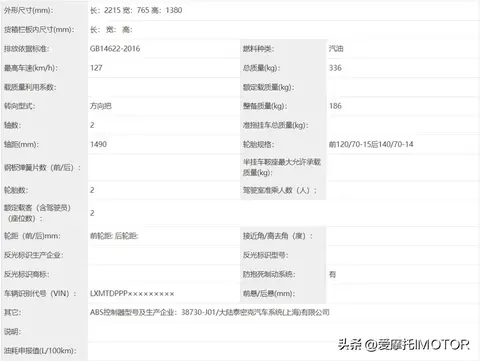Image resolution: width=480 pixels, height=361 pixels.
Task: Click the 排放依据标准 label
Action: click(x=27, y=49)
